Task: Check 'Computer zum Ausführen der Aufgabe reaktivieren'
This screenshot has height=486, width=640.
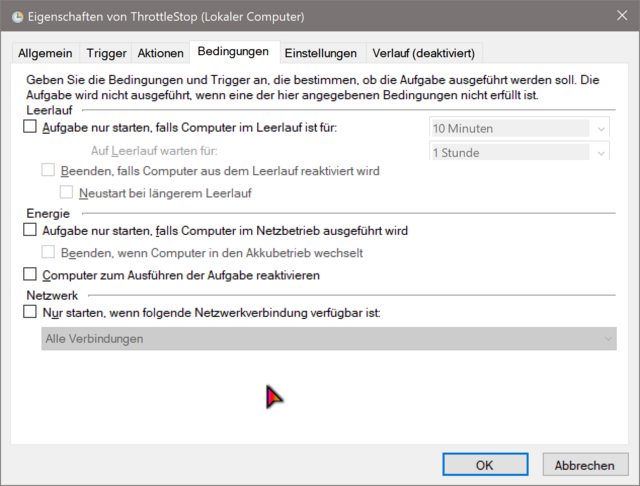Action: pyautogui.click(x=30, y=274)
